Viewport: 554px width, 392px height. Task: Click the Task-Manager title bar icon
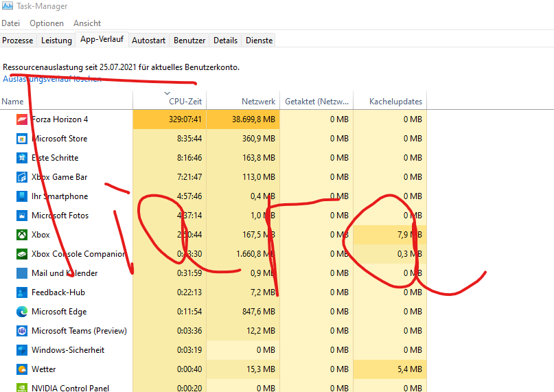8,5
